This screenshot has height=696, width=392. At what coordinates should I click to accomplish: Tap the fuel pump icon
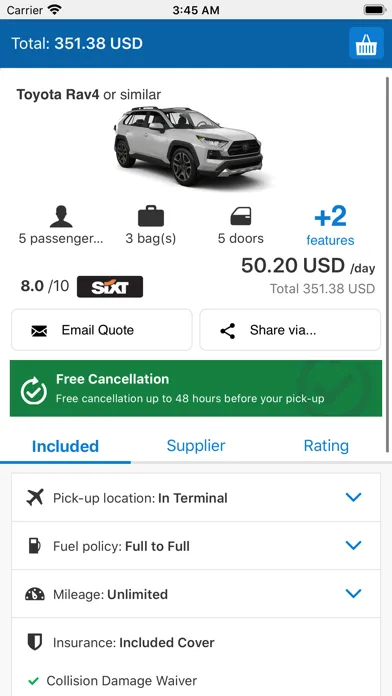35,546
